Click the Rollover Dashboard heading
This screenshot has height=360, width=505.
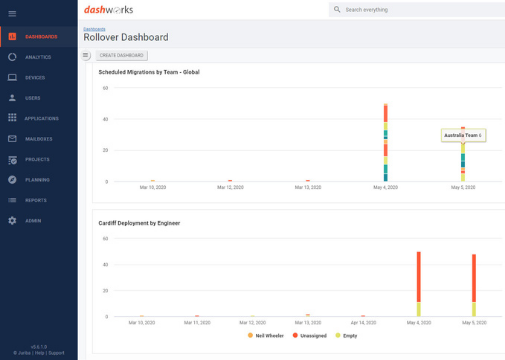coord(126,37)
